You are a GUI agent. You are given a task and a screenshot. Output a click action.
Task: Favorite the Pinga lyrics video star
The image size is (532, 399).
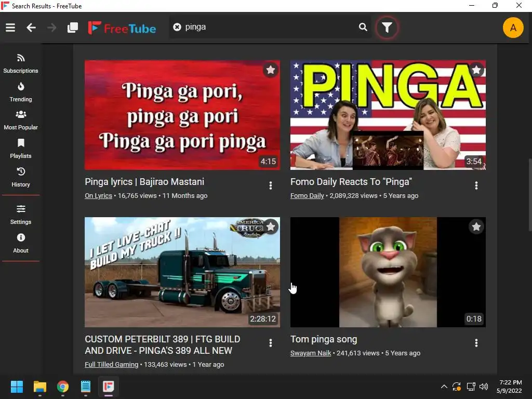pos(270,70)
